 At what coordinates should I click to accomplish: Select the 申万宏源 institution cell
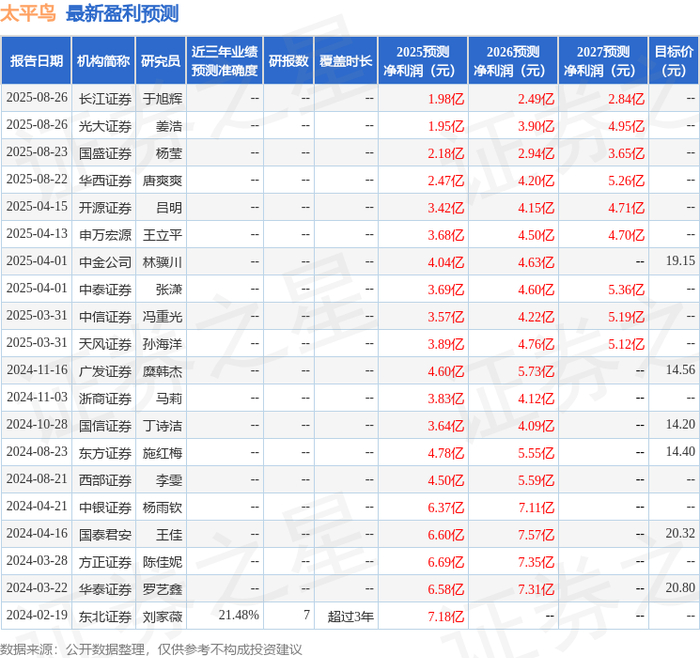pos(105,235)
